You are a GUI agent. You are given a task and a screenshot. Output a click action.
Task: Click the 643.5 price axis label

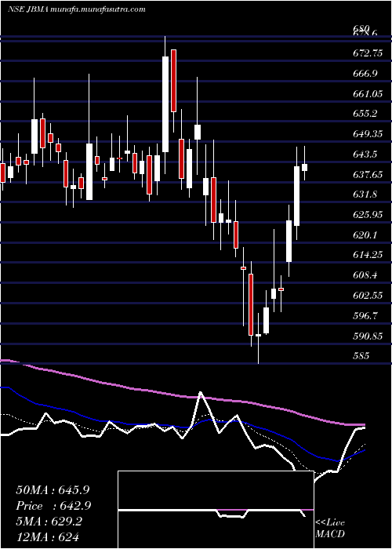click(365, 154)
